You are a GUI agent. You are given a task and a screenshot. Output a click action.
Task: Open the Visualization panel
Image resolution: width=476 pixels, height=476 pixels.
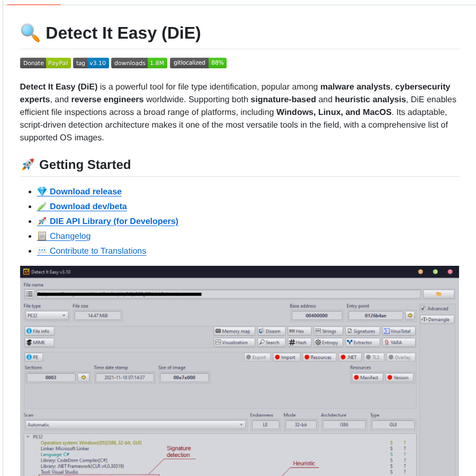click(235, 342)
